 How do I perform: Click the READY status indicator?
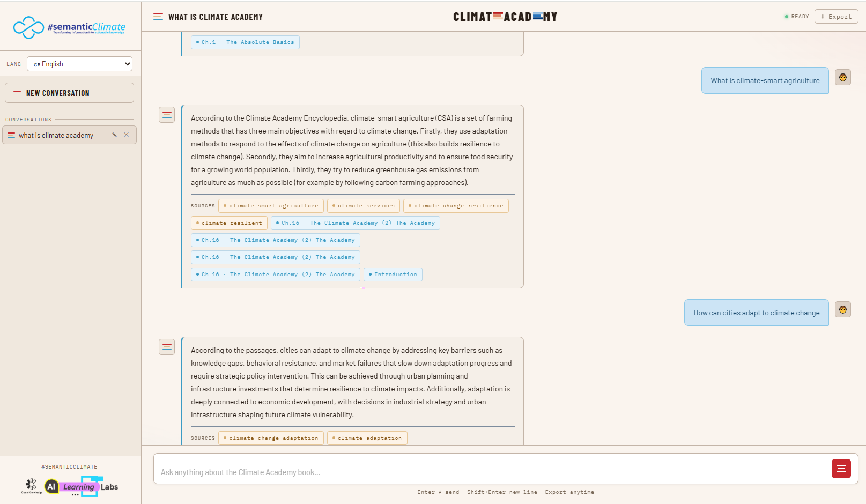point(797,17)
